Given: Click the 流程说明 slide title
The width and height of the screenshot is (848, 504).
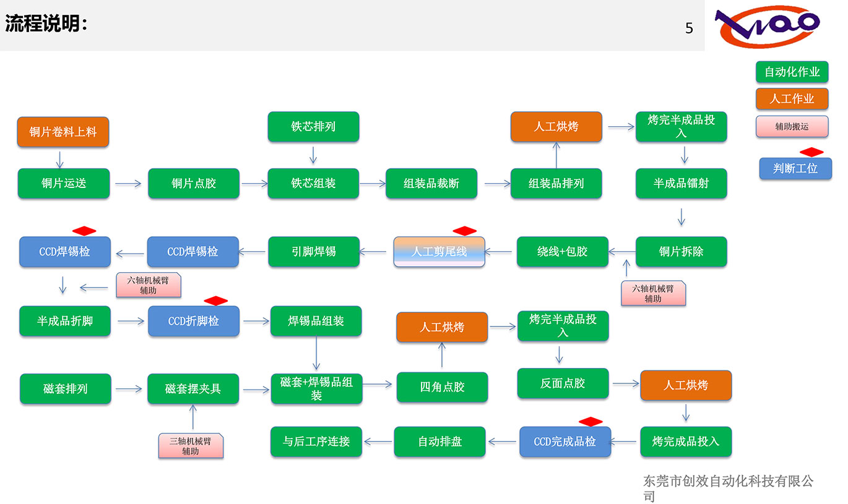Looking at the screenshot, I should pos(46,25).
